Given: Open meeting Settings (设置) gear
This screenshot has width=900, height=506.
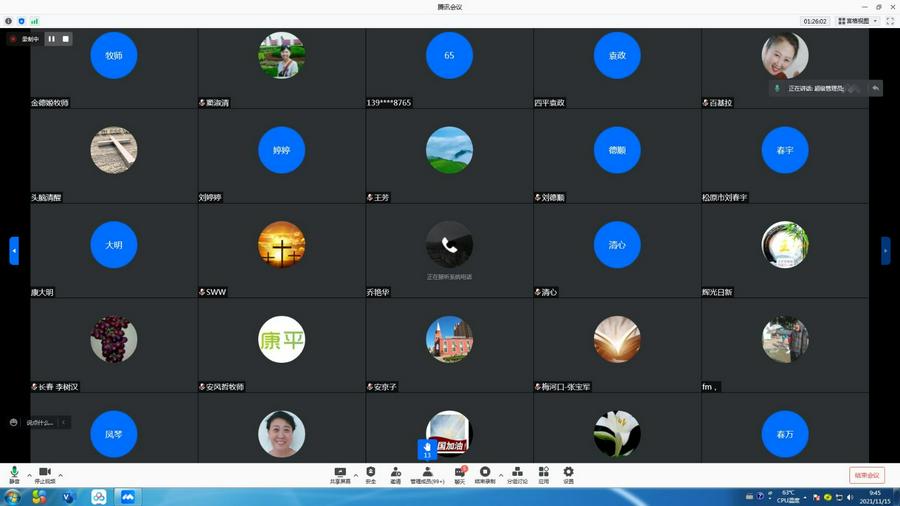Looking at the screenshot, I should (568, 474).
